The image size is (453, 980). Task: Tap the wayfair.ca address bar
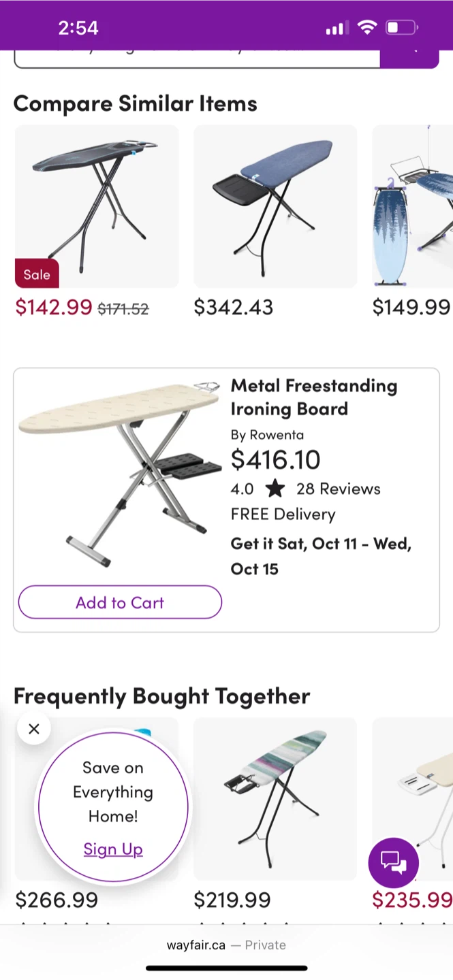pyautogui.click(x=226, y=945)
